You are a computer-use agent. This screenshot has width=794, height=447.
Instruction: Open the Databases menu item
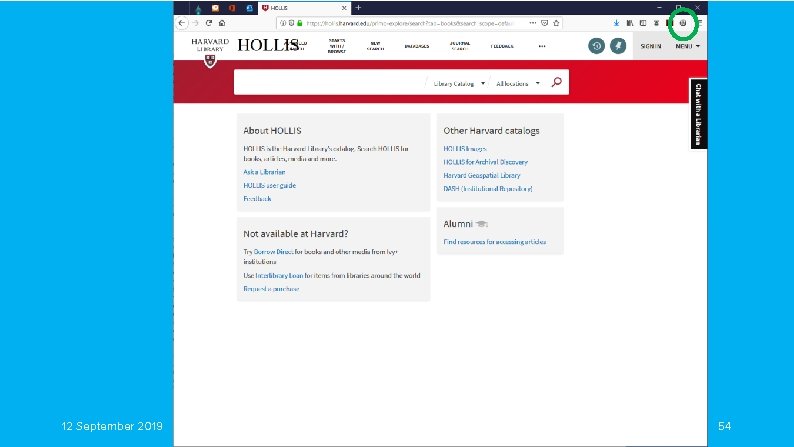point(417,46)
